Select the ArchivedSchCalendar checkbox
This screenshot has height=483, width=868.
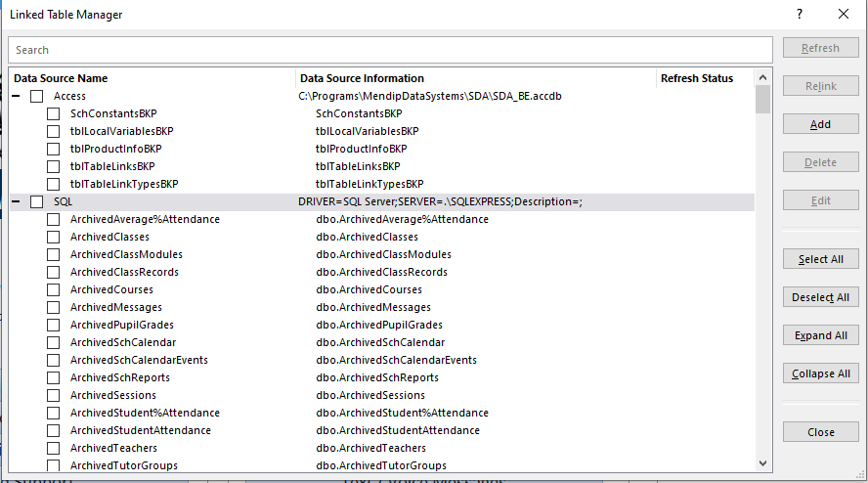[53, 342]
